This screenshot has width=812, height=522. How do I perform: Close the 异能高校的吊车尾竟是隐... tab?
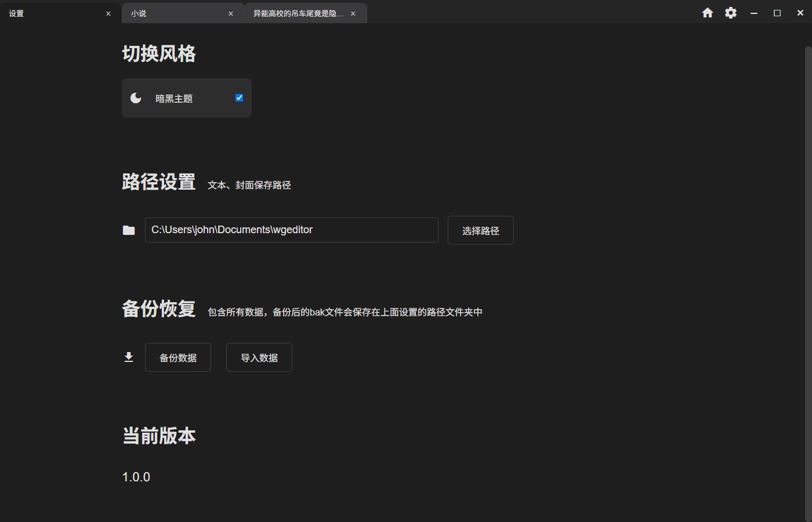pyautogui.click(x=353, y=13)
